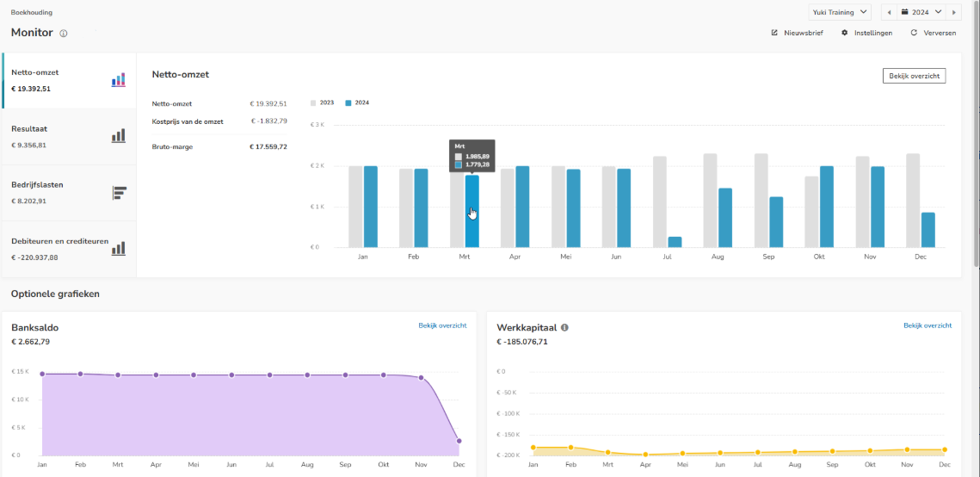The width and height of the screenshot is (980, 477).
Task: Open the Nieuwsbrief edit icon
Action: click(774, 33)
